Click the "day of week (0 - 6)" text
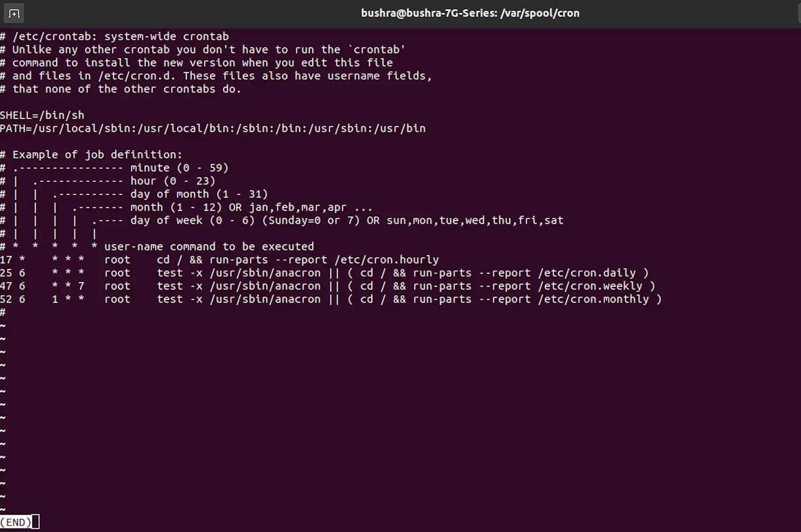 193,220
